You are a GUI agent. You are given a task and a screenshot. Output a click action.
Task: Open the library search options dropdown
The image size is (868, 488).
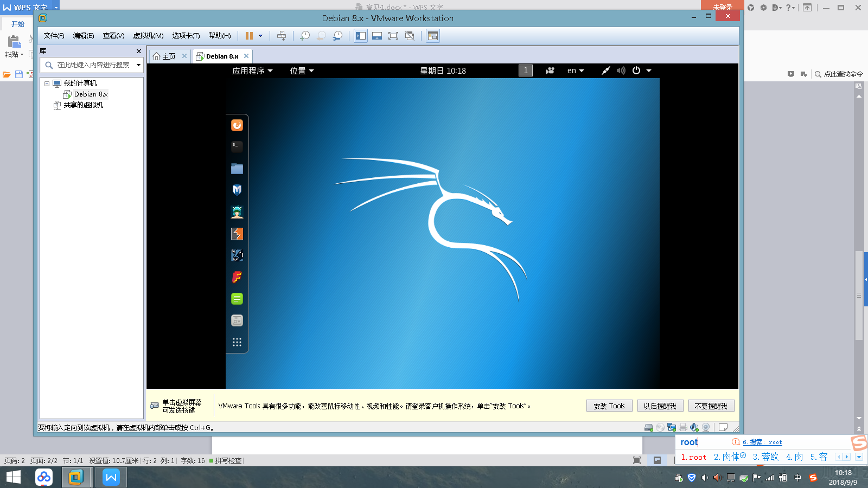coord(138,65)
